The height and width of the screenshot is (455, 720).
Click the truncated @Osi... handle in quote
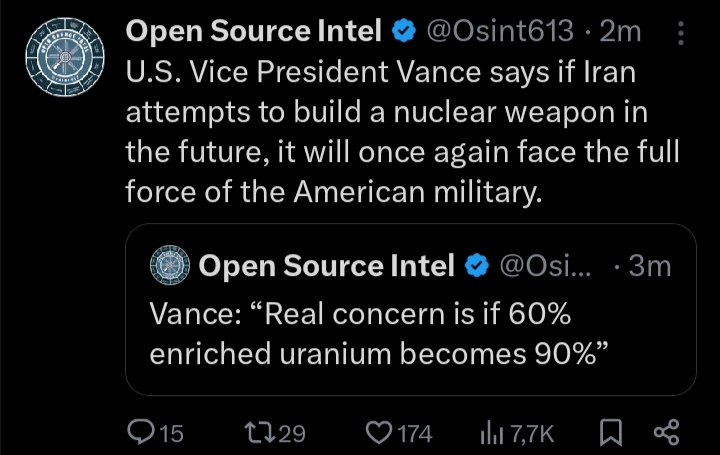pos(546,266)
